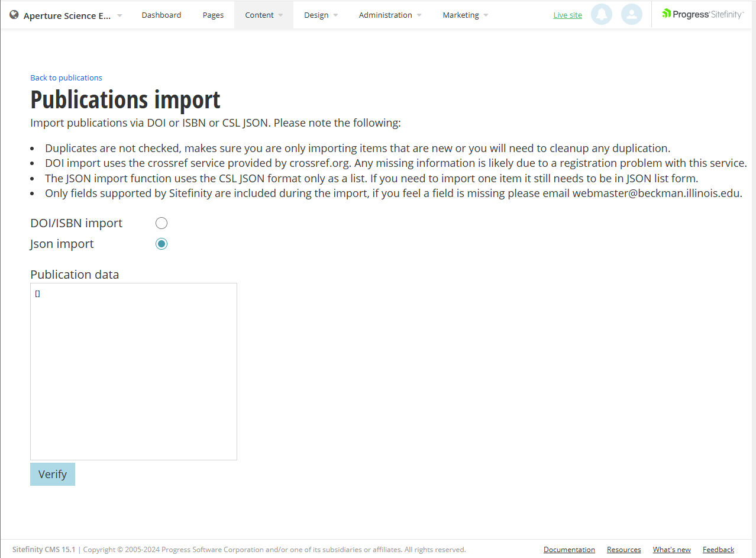Click the Progress Sitefinity logo
756x558 pixels.
pos(702,13)
